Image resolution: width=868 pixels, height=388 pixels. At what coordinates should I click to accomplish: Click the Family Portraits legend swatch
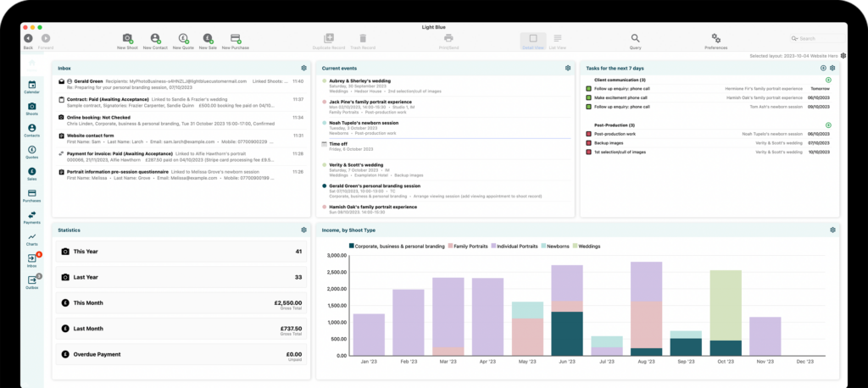point(451,246)
